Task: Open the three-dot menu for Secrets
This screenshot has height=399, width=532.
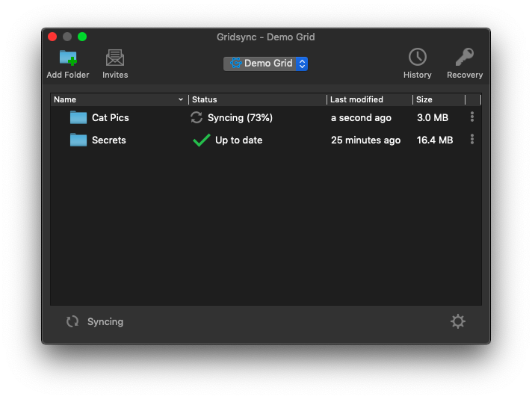Action: pyautogui.click(x=471, y=140)
